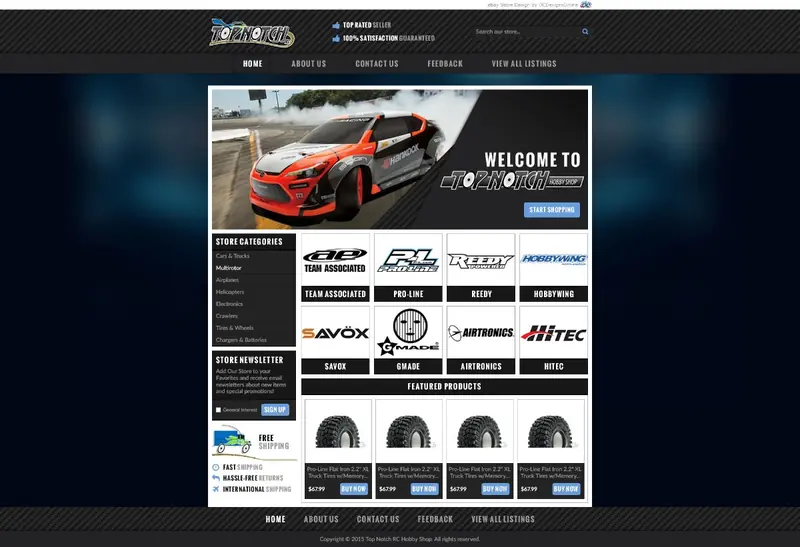Click the drifting car hero banner image

(x=399, y=159)
